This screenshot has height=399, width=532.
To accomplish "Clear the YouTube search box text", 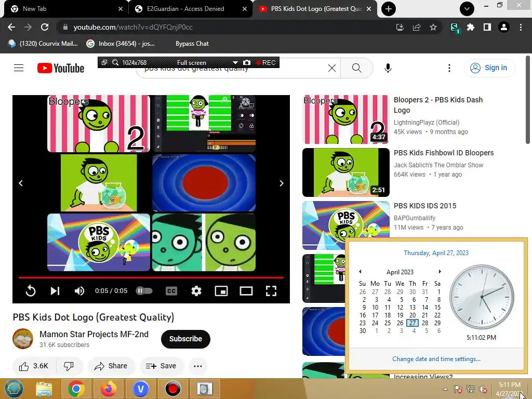I will (x=332, y=68).
